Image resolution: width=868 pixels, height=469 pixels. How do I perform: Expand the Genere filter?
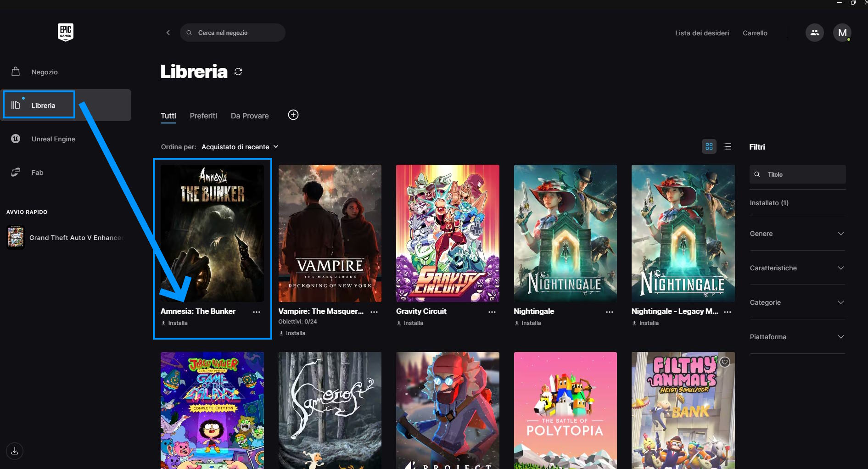(x=797, y=234)
